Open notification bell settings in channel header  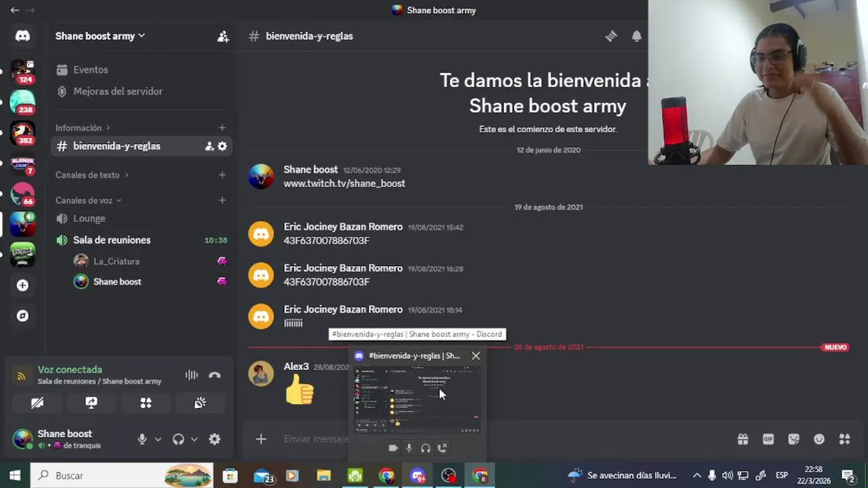click(x=636, y=37)
